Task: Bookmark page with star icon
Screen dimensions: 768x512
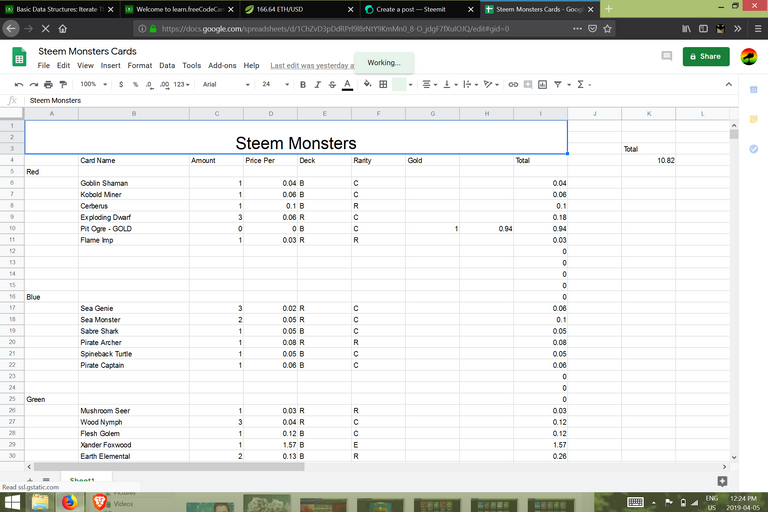Action: [607, 29]
